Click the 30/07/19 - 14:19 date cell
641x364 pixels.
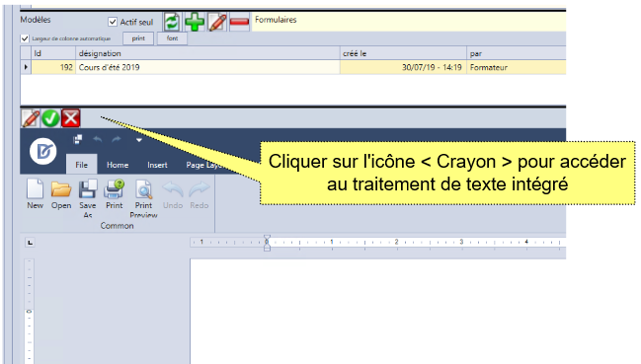(x=403, y=67)
